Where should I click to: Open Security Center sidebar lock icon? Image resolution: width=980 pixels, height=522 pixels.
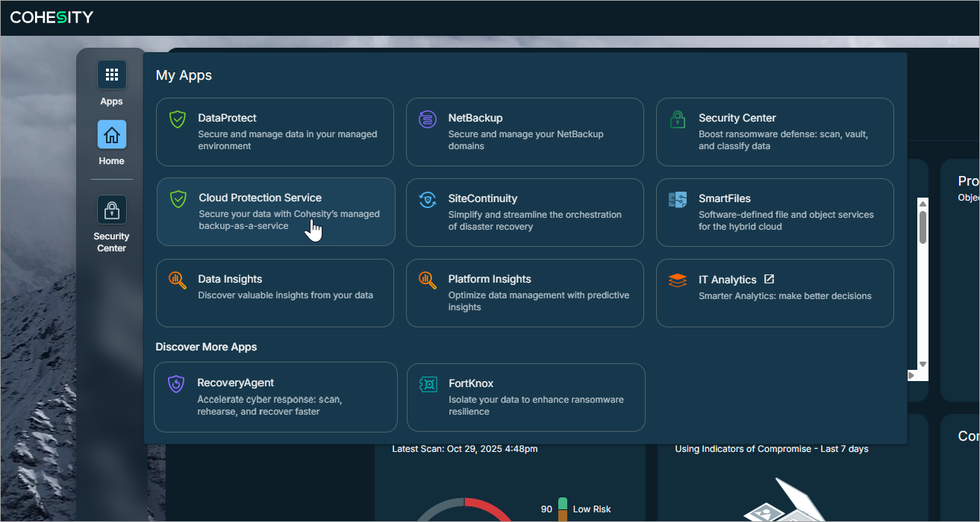[111, 210]
